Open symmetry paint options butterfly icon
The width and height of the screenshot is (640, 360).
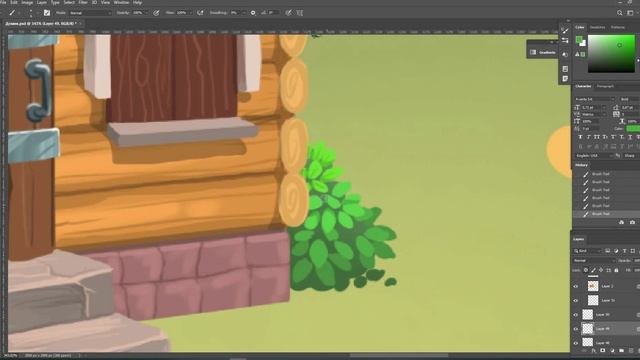(300, 13)
